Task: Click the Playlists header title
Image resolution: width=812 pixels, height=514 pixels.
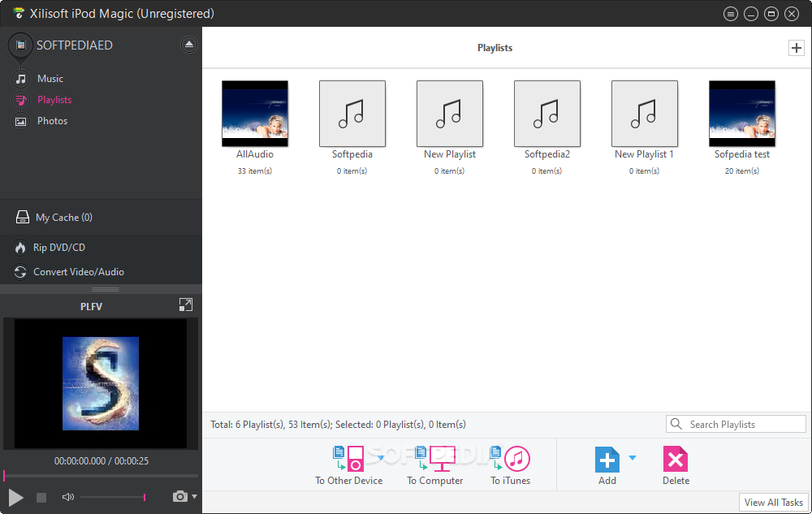Action: tap(495, 48)
